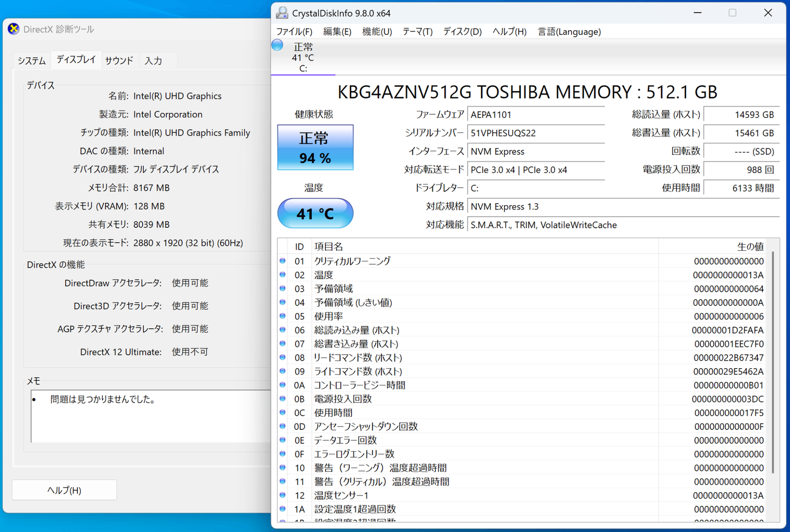This screenshot has width=790, height=532.
Task: Switch to システム tab in DirectX tool
Action: 32,61
